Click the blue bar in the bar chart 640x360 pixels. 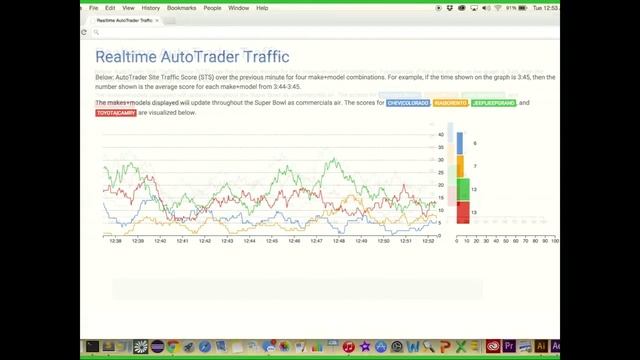click(460, 143)
